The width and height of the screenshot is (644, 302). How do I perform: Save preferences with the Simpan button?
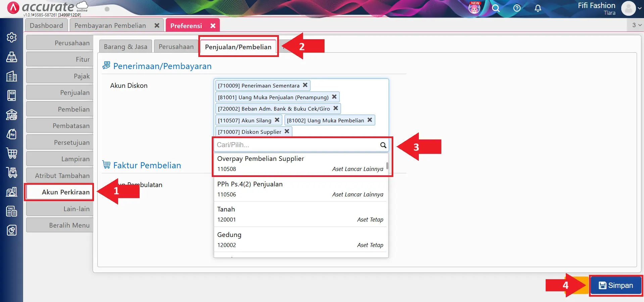pyautogui.click(x=616, y=285)
